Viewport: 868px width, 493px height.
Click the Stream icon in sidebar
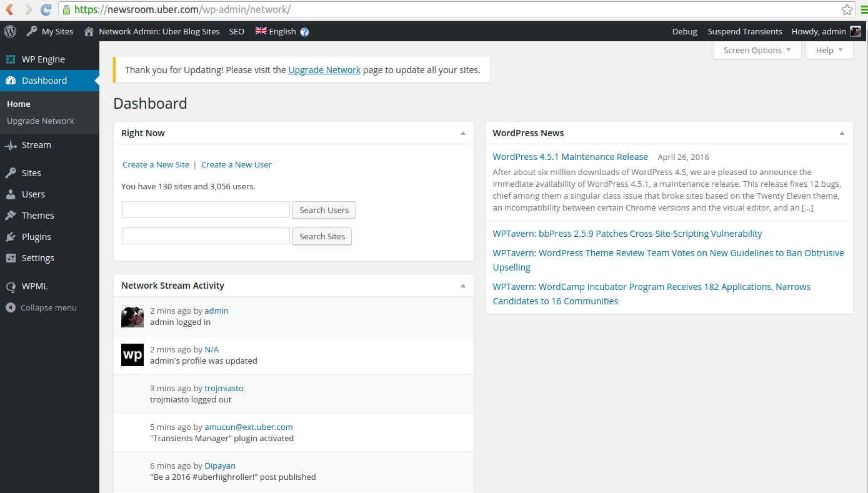[11, 145]
